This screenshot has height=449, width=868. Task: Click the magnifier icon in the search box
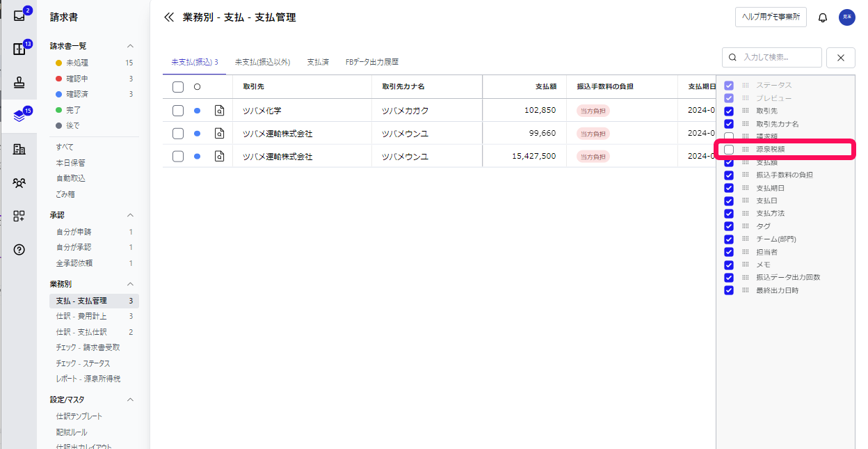click(x=732, y=58)
